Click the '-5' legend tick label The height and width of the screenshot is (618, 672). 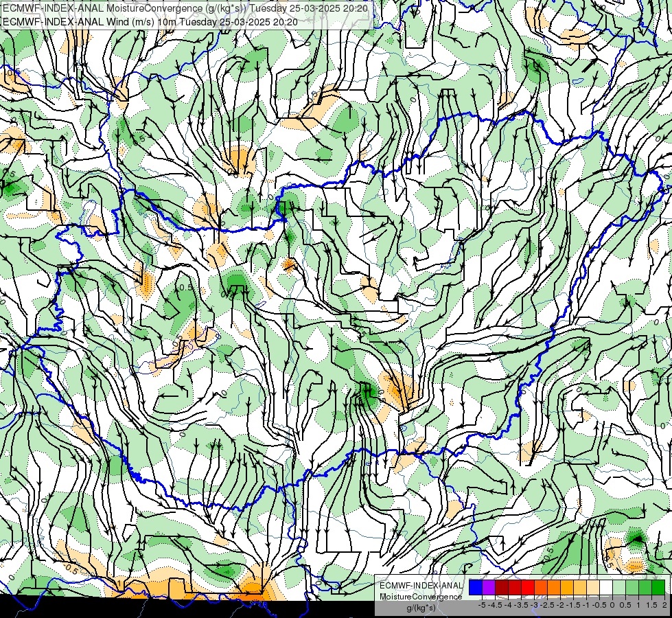click(x=482, y=605)
